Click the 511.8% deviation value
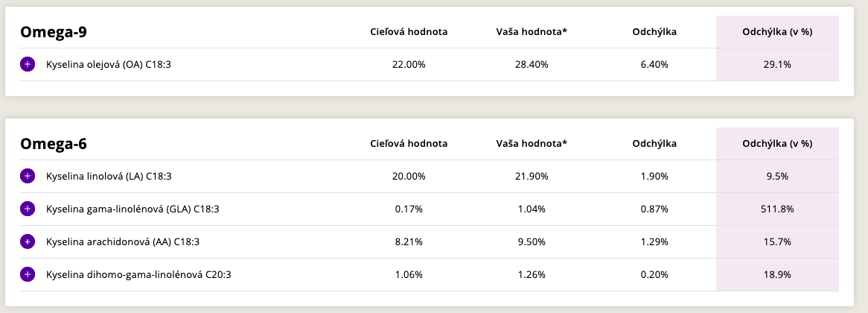Viewport: 868px width, 313px height. point(777,209)
